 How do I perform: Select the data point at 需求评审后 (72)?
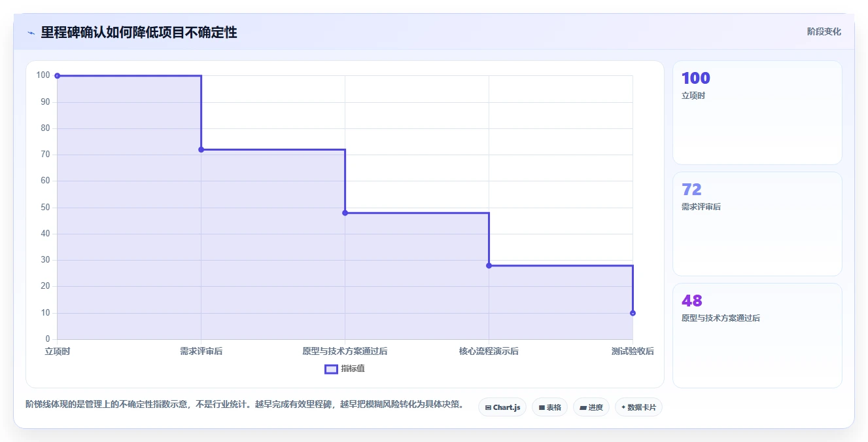(201, 149)
